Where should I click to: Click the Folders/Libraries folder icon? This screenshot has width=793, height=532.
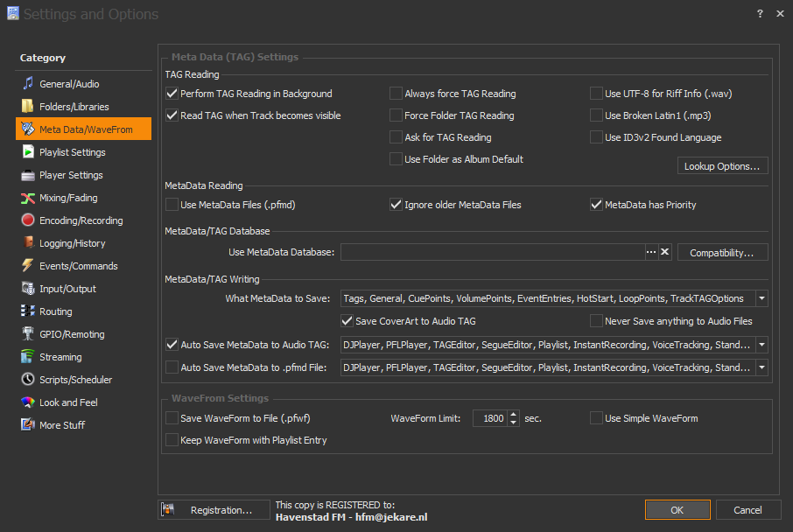tap(28, 106)
